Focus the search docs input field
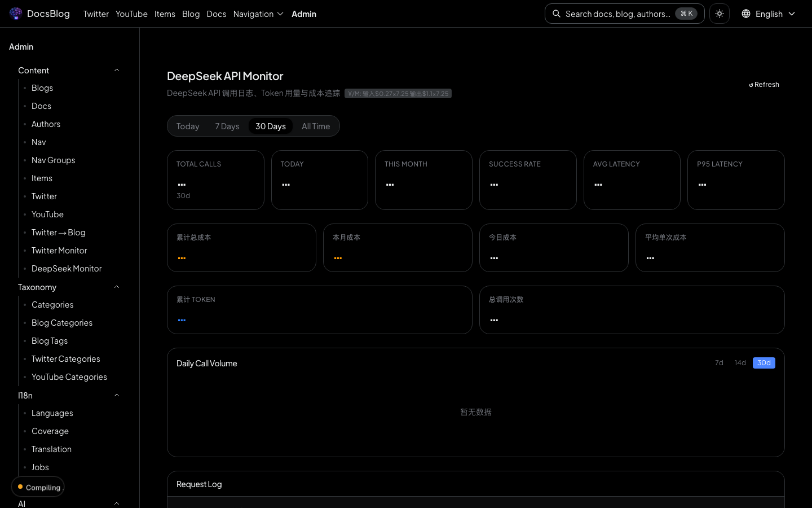The height and width of the screenshot is (508, 812). pos(617,14)
